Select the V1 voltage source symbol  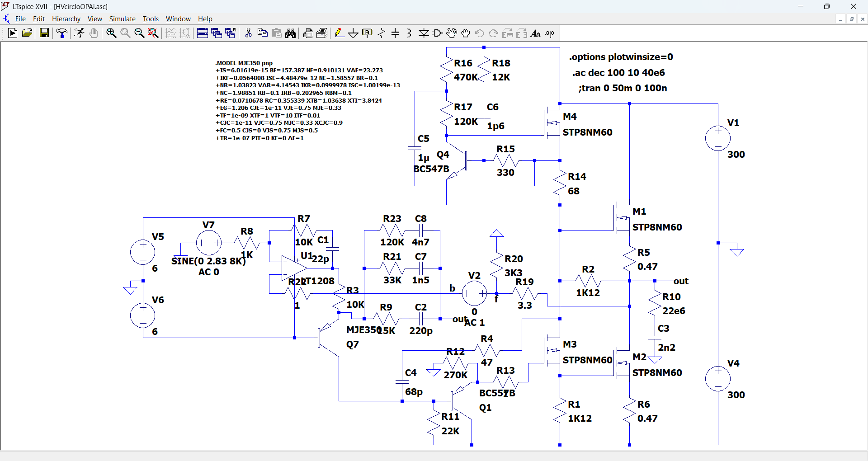[718, 138]
